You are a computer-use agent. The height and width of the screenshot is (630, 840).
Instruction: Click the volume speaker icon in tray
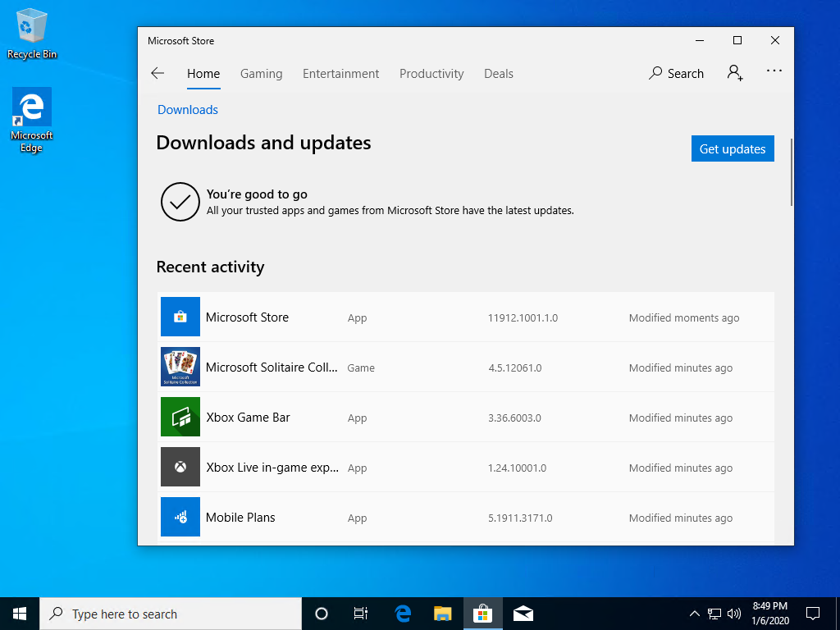(x=733, y=614)
